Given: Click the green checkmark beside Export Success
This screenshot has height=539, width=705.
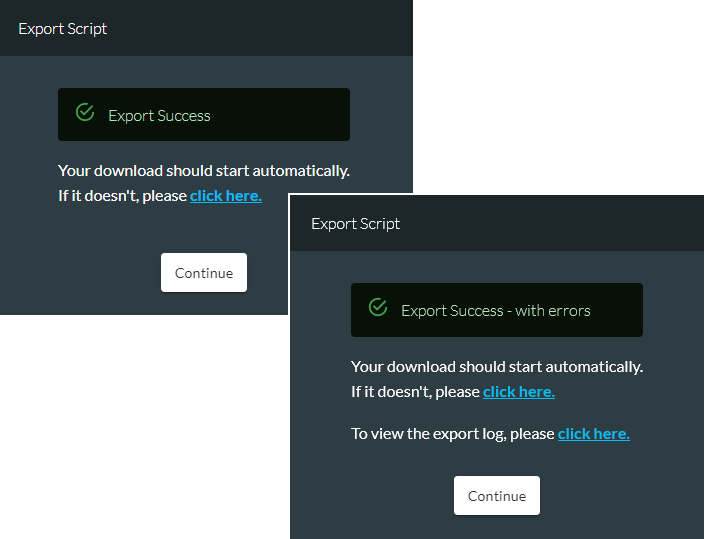Looking at the screenshot, I should tap(85, 112).
